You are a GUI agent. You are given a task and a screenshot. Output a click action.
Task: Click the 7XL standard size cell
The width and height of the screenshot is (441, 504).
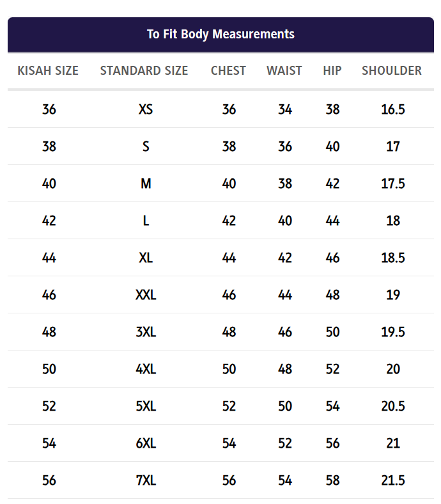[146, 480]
